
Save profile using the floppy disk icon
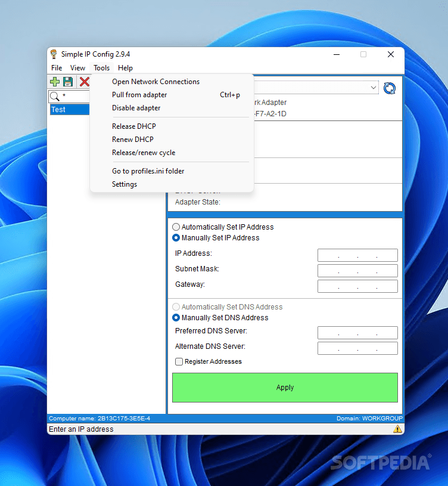(68, 82)
